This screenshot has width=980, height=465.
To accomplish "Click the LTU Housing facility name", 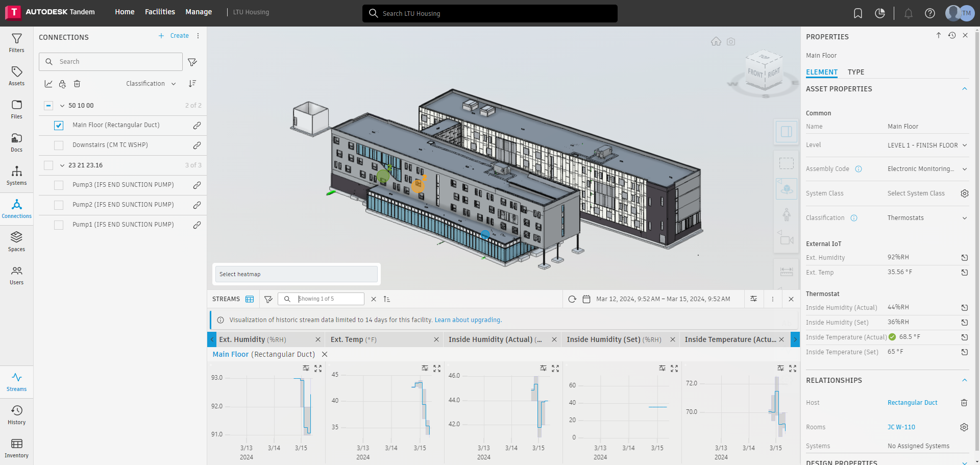I will (251, 12).
